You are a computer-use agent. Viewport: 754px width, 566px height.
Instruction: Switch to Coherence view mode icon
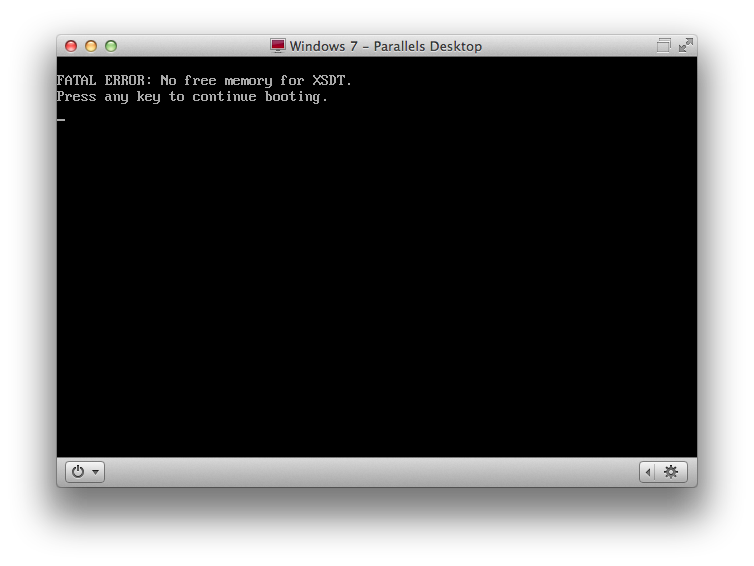click(664, 45)
